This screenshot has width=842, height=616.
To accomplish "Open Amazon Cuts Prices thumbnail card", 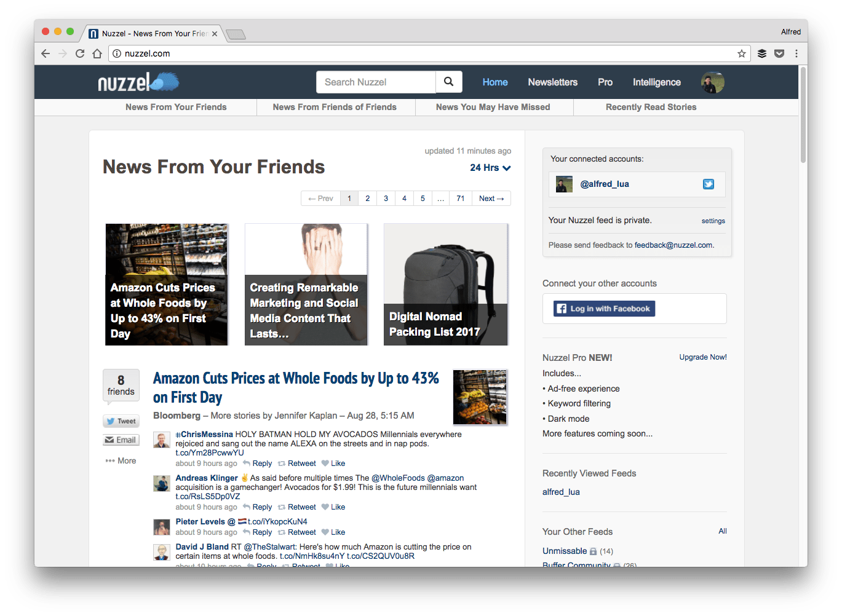I will [167, 284].
